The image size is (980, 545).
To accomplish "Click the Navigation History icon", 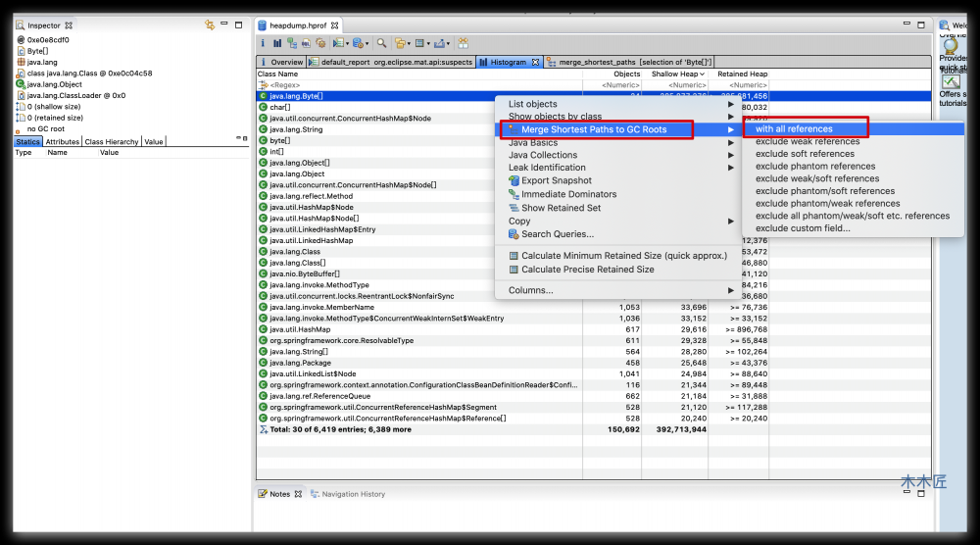I will (315, 494).
